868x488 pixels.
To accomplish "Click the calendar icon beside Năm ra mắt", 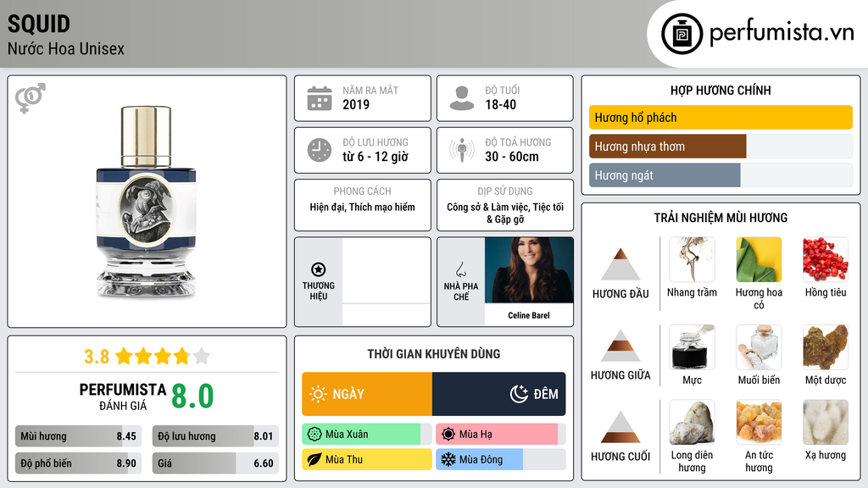I will (320, 98).
